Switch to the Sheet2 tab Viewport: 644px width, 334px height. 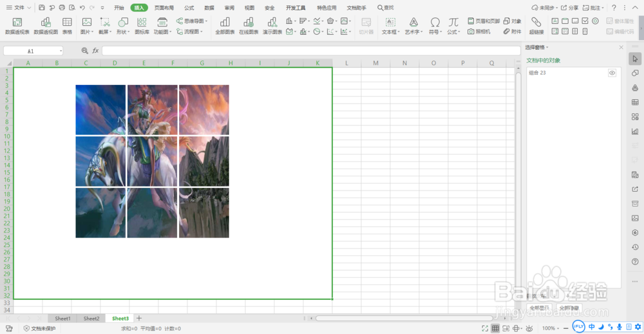pos(91,319)
